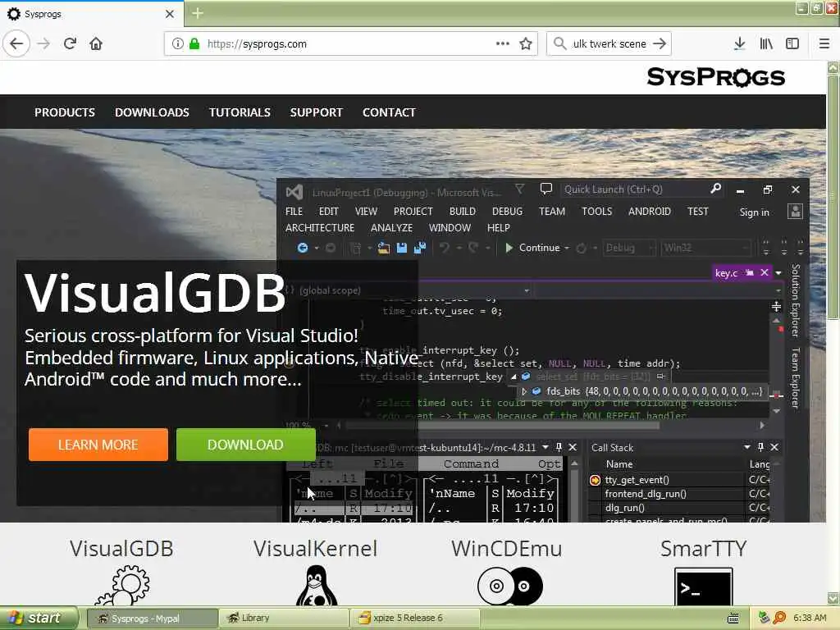
Task: Open the WinCDEmu product heading link
Action: [506, 549]
